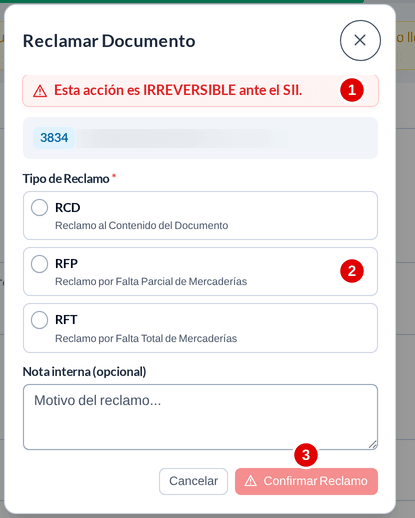The height and width of the screenshot is (518, 415).
Task: Click the Cancelar button
Action: pyautogui.click(x=193, y=481)
